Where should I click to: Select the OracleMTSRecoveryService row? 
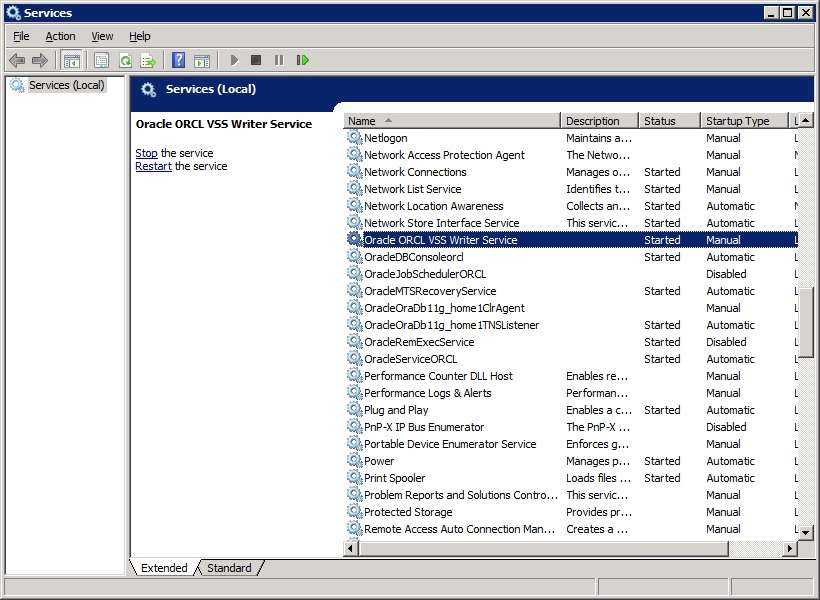(571, 291)
